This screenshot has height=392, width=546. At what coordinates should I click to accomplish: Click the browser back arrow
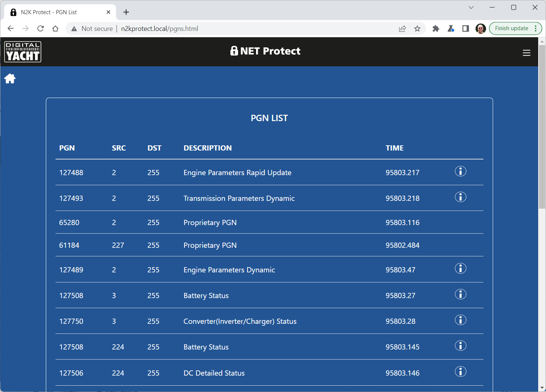click(x=10, y=29)
